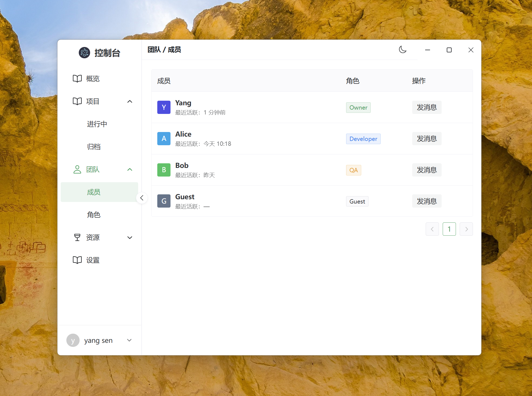Viewport: 532px width, 396px height.
Task: Click Yang's purple avatar
Action: pos(164,107)
